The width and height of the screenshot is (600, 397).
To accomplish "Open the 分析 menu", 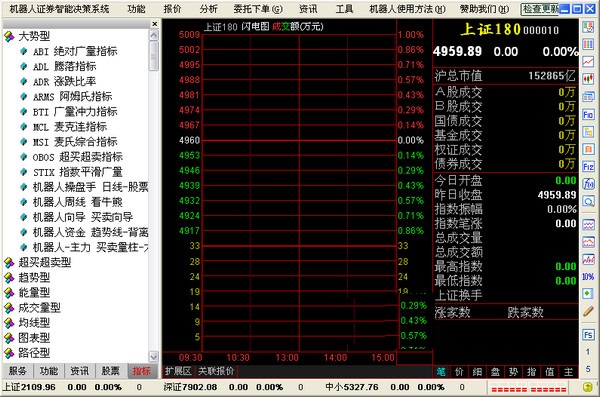I will point(209,9).
